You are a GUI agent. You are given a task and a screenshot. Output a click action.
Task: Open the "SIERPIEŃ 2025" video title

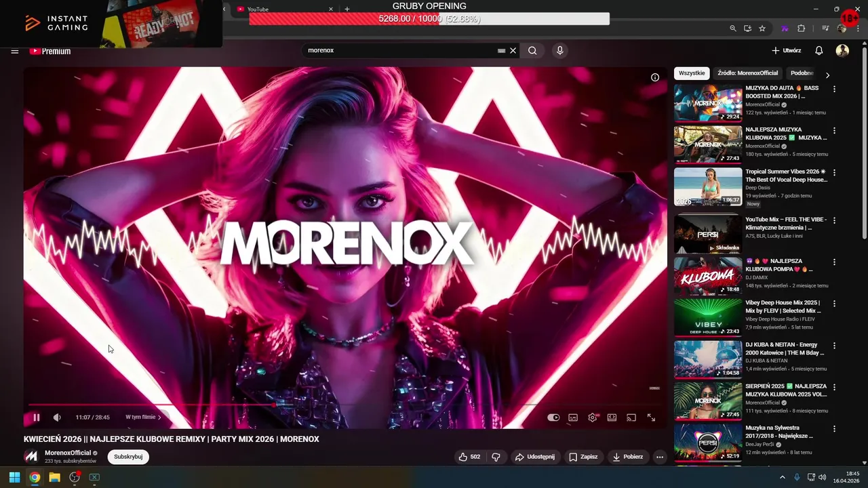[787, 390]
